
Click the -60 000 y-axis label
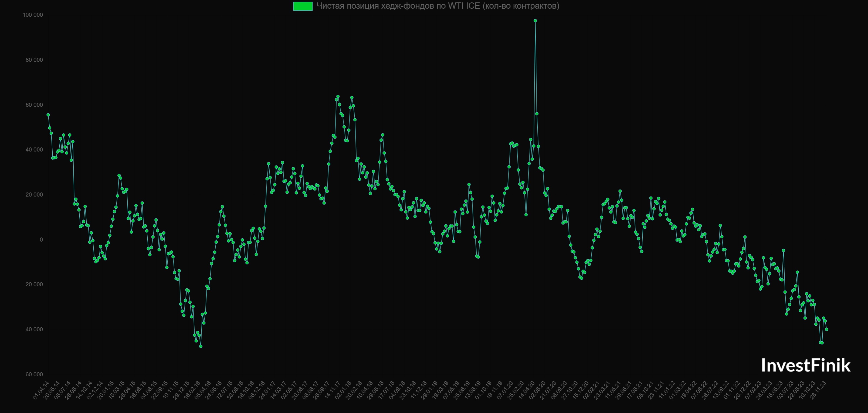33,375
